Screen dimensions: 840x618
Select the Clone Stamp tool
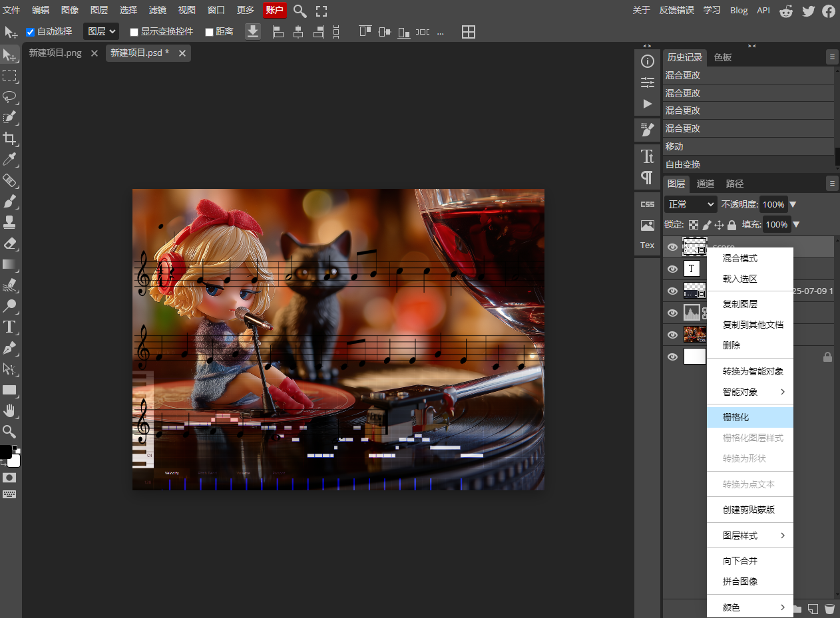point(10,222)
